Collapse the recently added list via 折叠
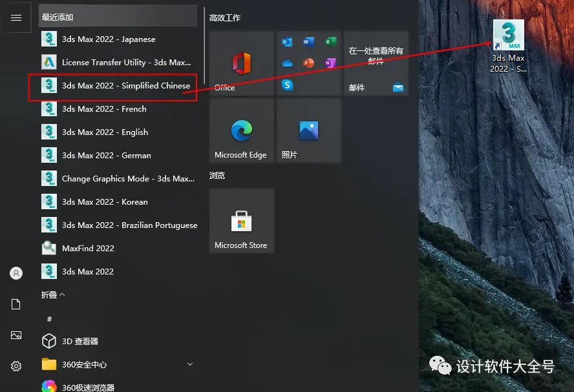This screenshot has height=392, width=574. (x=53, y=294)
